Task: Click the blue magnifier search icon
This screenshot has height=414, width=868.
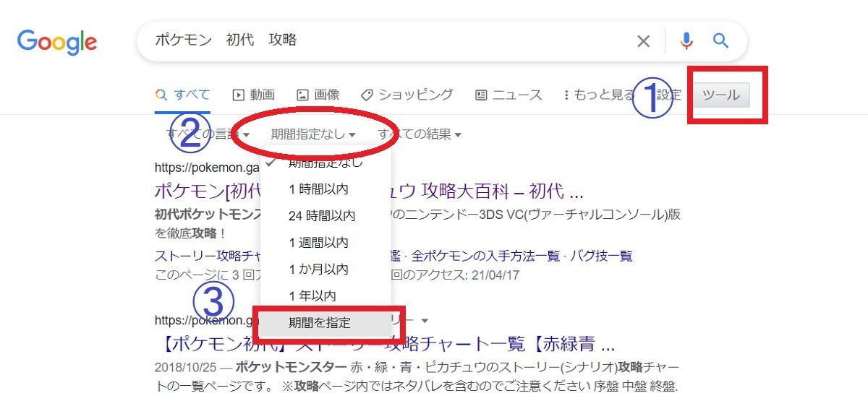Action: tap(720, 40)
